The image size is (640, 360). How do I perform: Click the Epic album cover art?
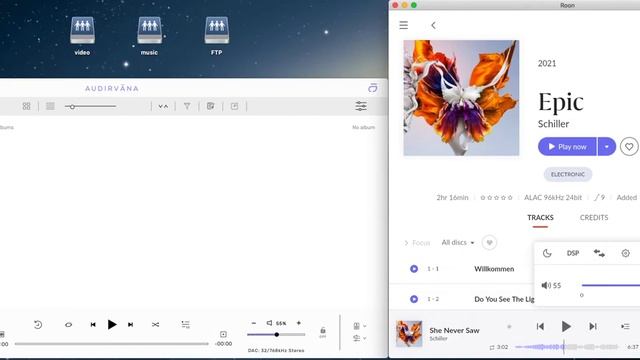tap(461, 98)
